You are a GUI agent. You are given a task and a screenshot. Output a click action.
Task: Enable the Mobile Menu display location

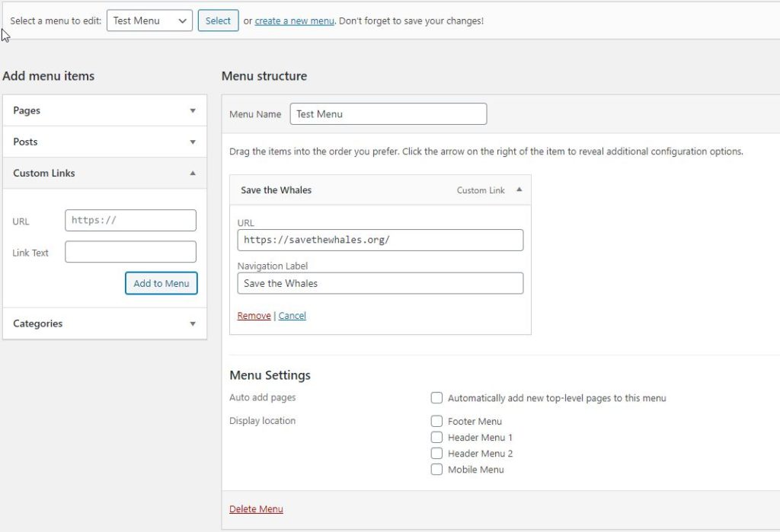(436, 470)
